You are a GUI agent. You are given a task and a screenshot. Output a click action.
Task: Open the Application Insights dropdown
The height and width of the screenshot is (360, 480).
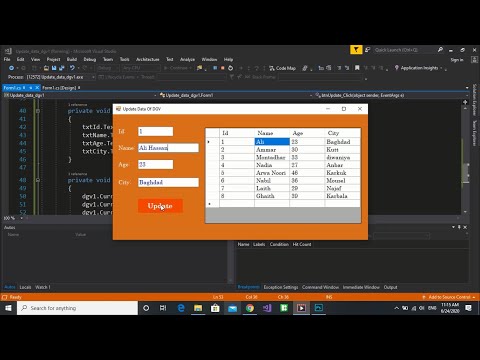click(x=420, y=68)
